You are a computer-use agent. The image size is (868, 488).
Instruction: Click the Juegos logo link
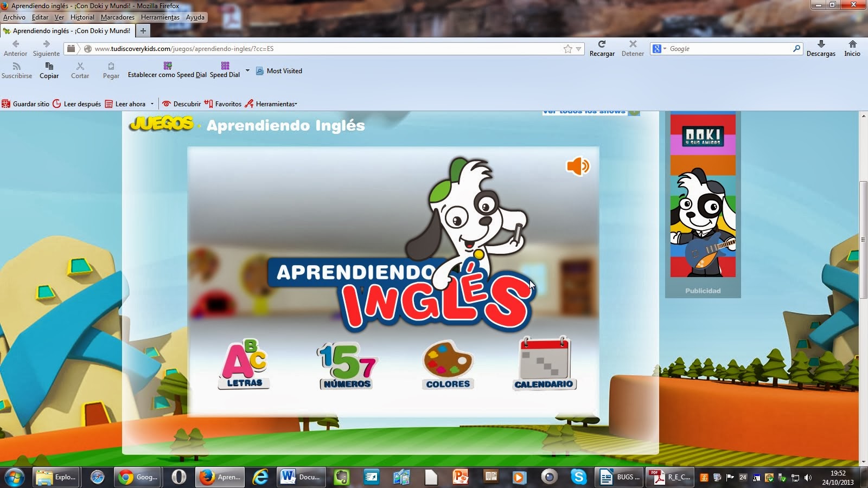161,124
